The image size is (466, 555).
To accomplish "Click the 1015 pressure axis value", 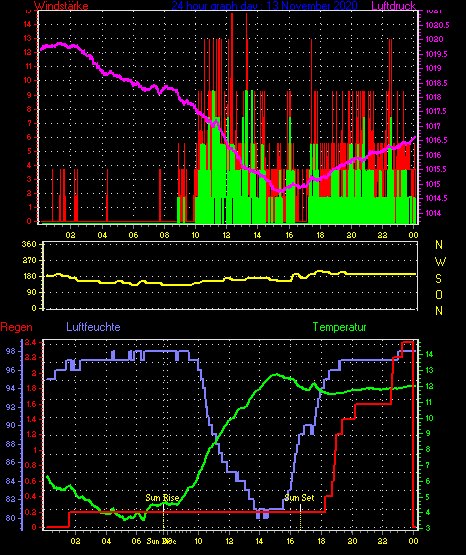I will [x=433, y=184].
